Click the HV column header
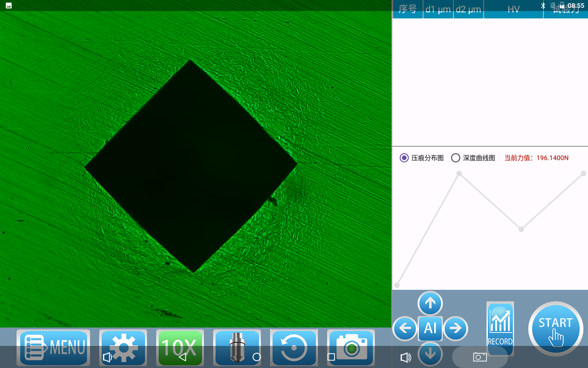The image size is (588, 368). click(x=513, y=10)
